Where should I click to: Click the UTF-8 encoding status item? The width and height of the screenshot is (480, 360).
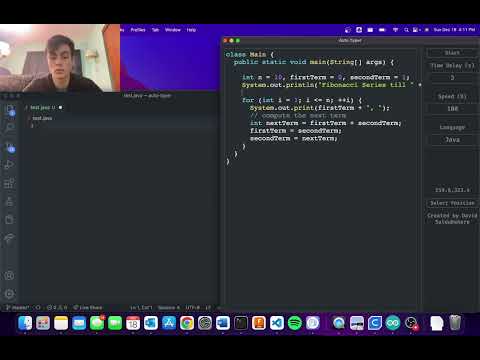pos(193,307)
